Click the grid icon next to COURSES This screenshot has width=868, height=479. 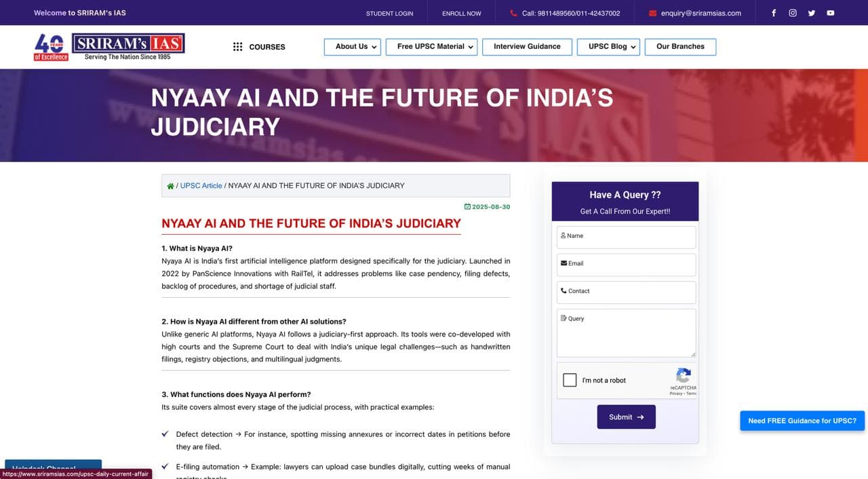tap(237, 46)
